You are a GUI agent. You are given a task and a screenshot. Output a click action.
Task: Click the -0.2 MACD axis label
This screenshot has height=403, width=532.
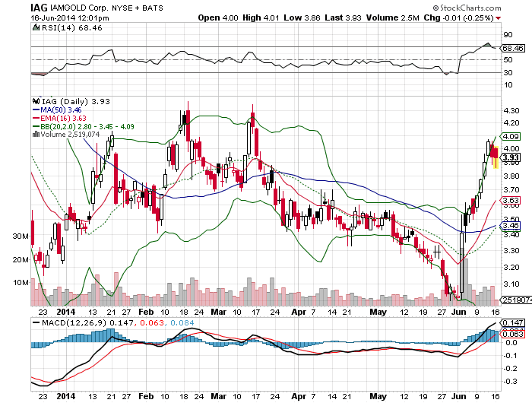coord(510,368)
